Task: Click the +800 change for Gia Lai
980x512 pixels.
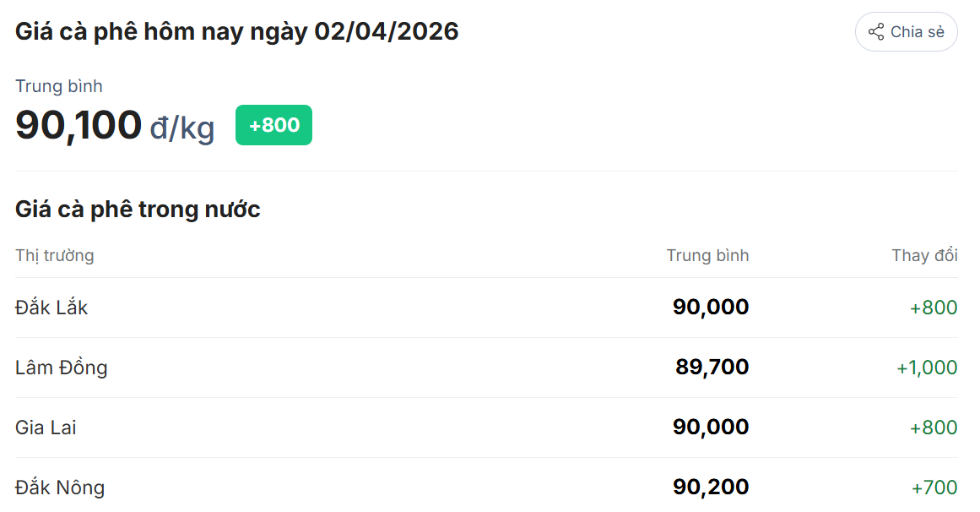Action: (x=934, y=428)
